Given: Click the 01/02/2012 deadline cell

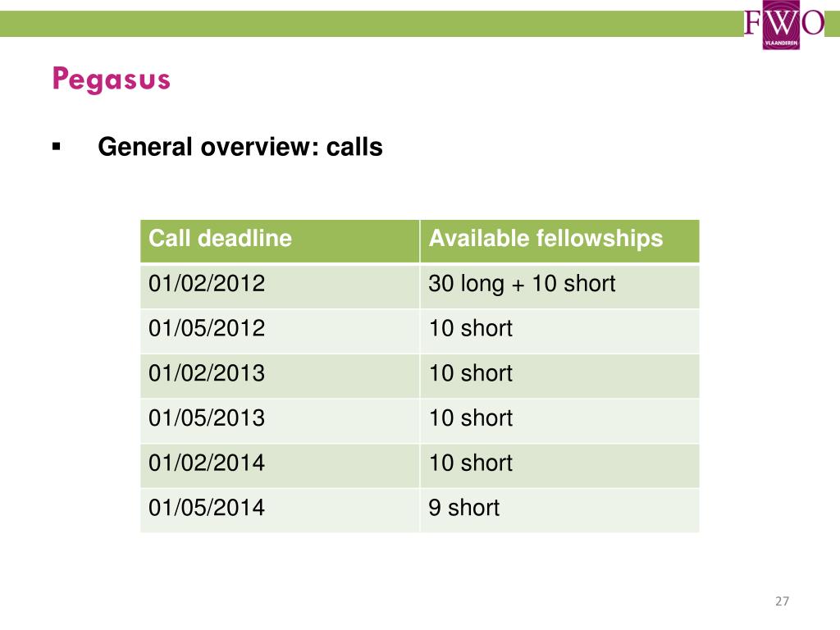Looking at the screenshot, I should 280,286.
